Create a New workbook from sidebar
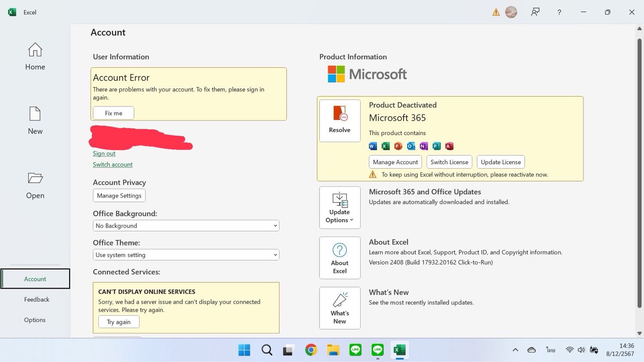This screenshot has width=644, height=362. pyautogui.click(x=35, y=121)
